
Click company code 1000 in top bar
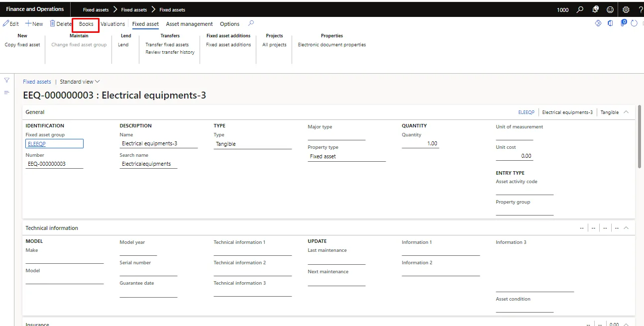pyautogui.click(x=563, y=10)
